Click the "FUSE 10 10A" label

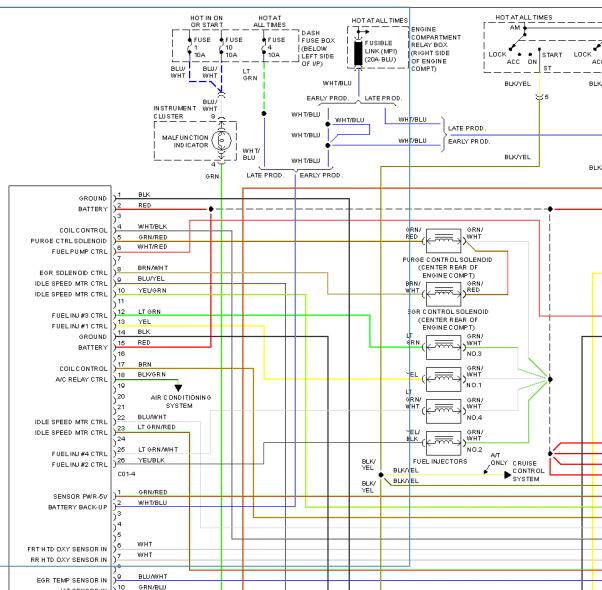(x=234, y=47)
